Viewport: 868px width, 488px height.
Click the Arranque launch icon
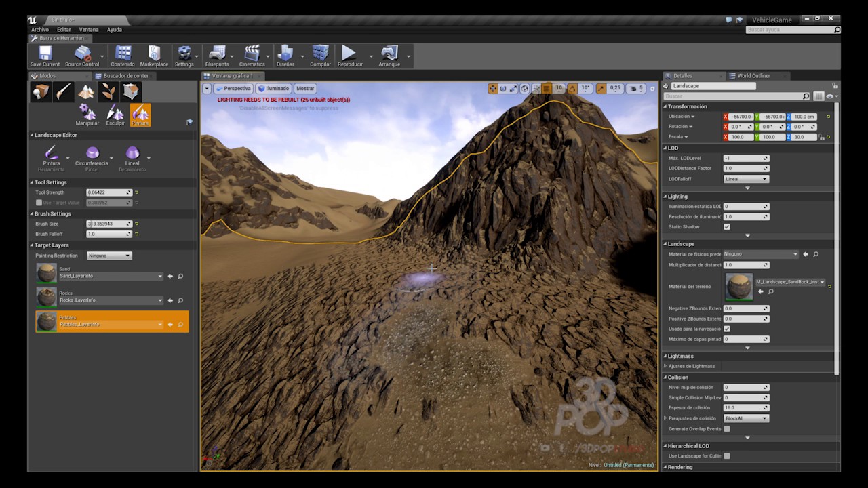point(389,53)
